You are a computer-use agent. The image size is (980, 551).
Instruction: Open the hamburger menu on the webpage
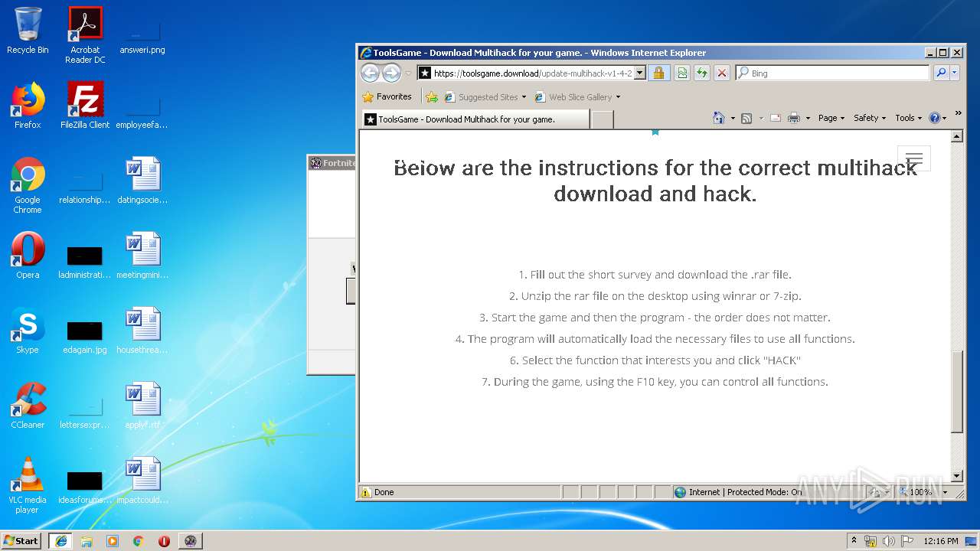(914, 158)
